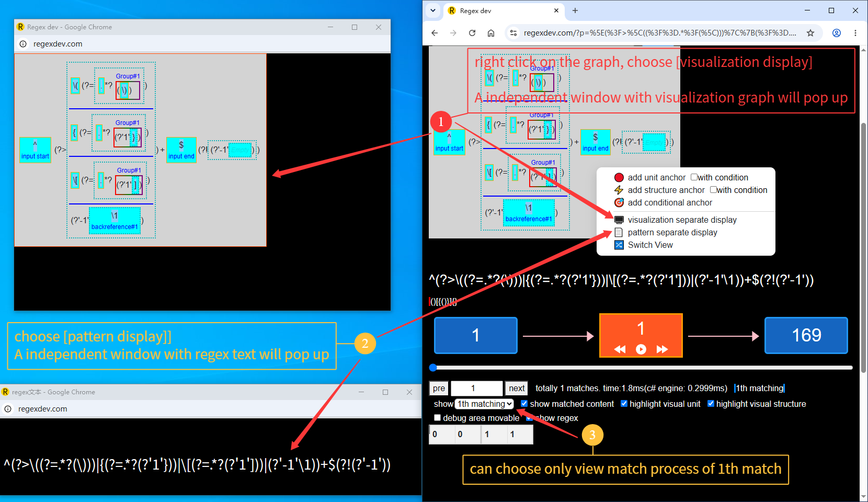868x502 pixels.
Task: Choose add unit anchor menu entry
Action: click(x=656, y=178)
